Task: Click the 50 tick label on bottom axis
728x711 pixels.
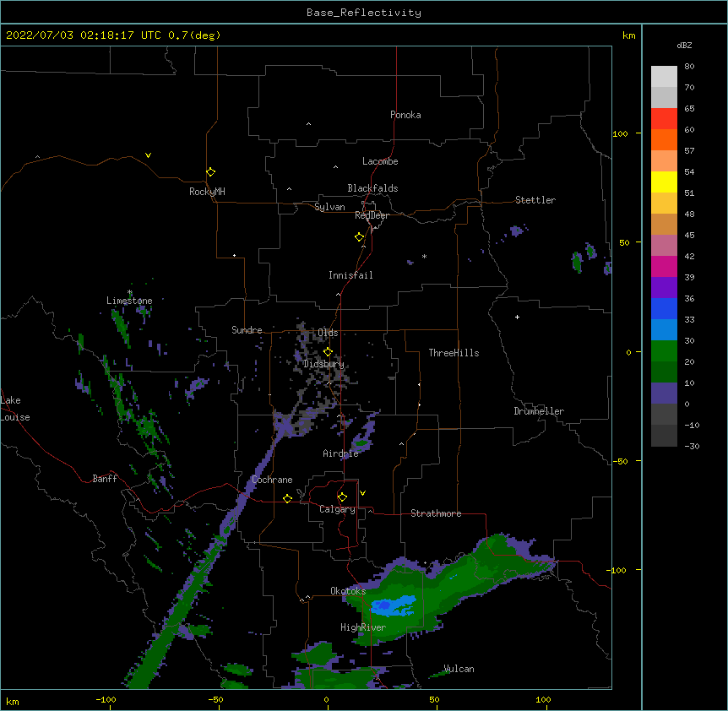Action: click(435, 700)
